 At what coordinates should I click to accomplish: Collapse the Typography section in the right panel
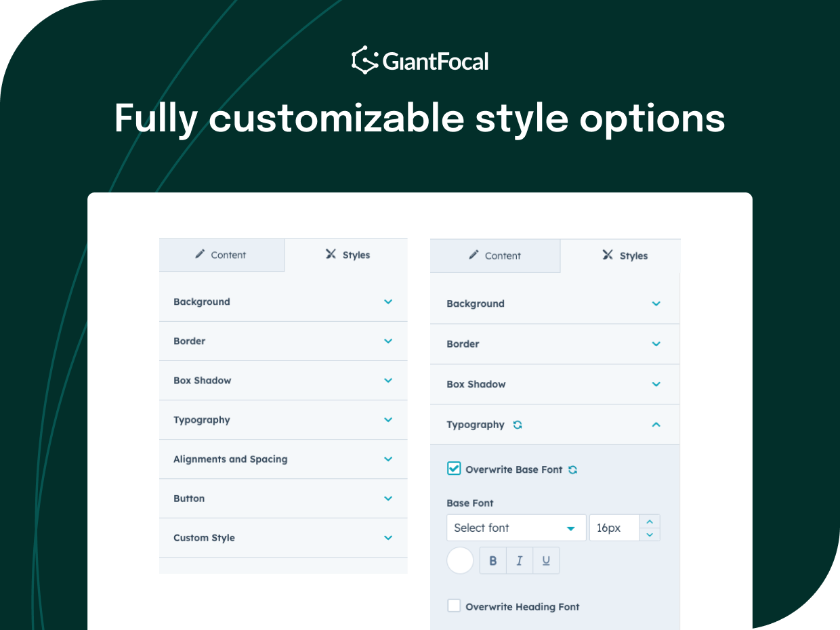click(656, 425)
